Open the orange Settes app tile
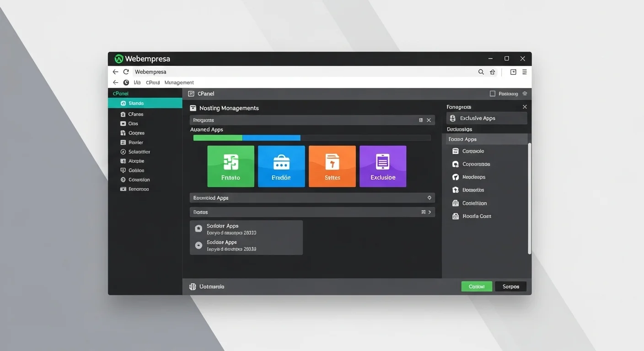Image resolution: width=644 pixels, height=351 pixels. tap(332, 166)
